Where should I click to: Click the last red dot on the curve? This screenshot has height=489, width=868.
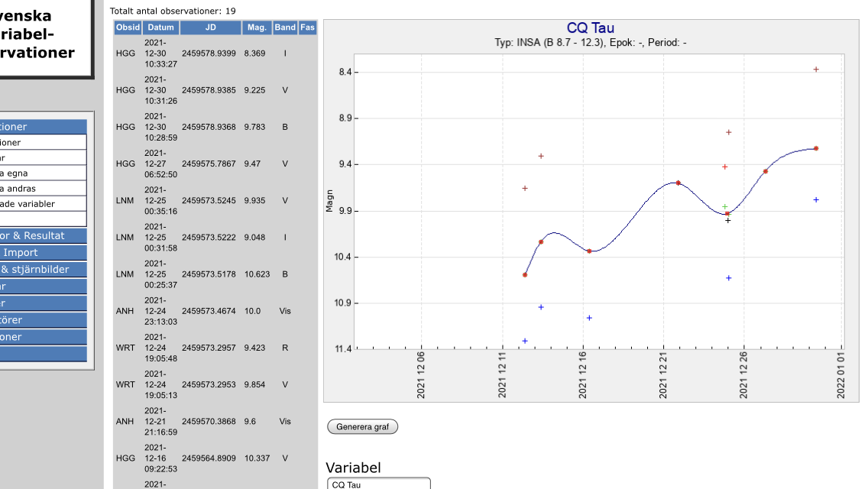816,148
